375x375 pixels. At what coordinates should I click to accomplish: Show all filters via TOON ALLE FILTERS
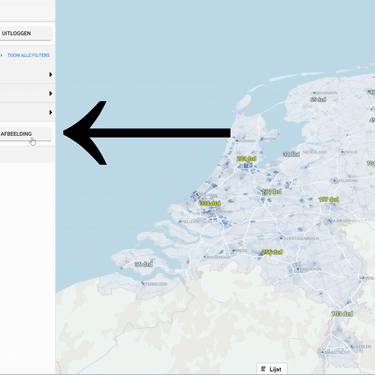point(29,55)
